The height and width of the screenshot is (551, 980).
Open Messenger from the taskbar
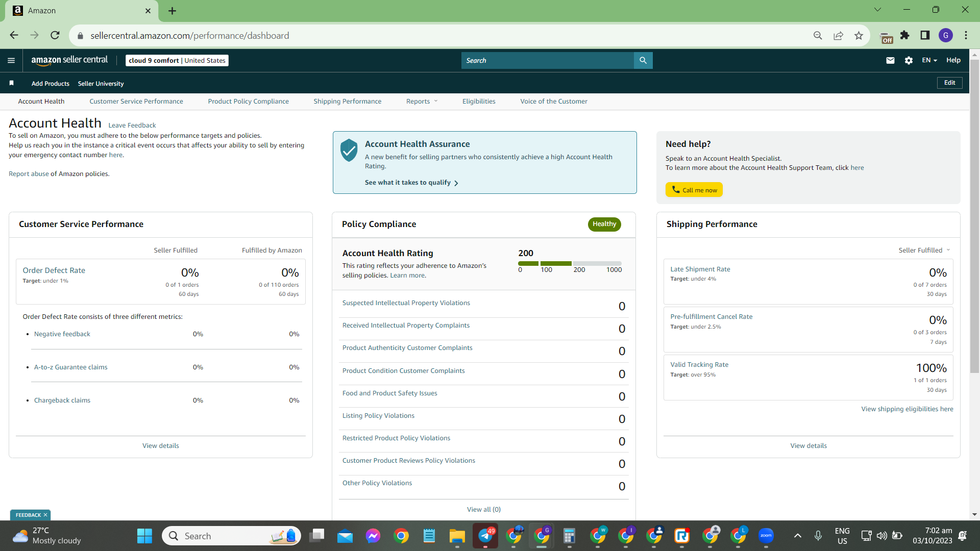click(x=373, y=536)
